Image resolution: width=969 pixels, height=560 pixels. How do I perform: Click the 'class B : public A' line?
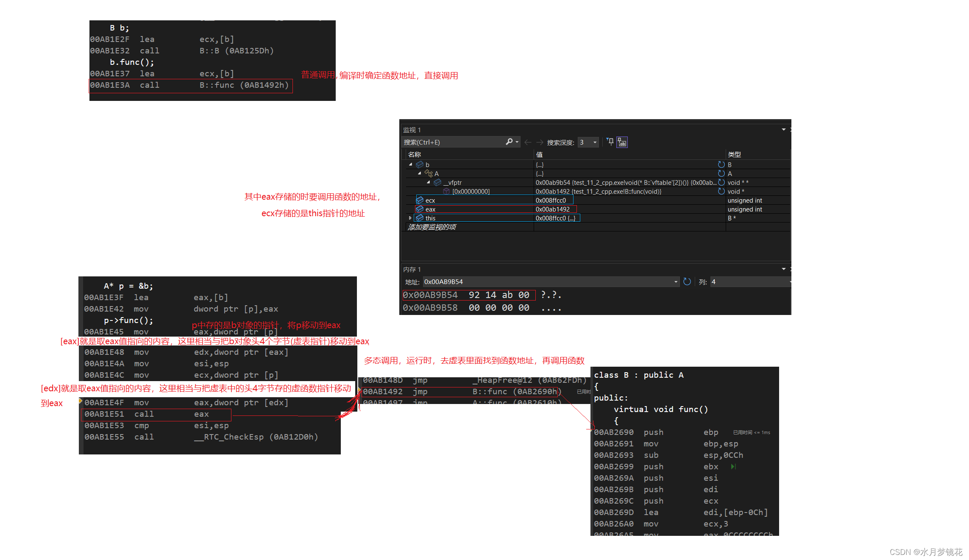pos(638,375)
